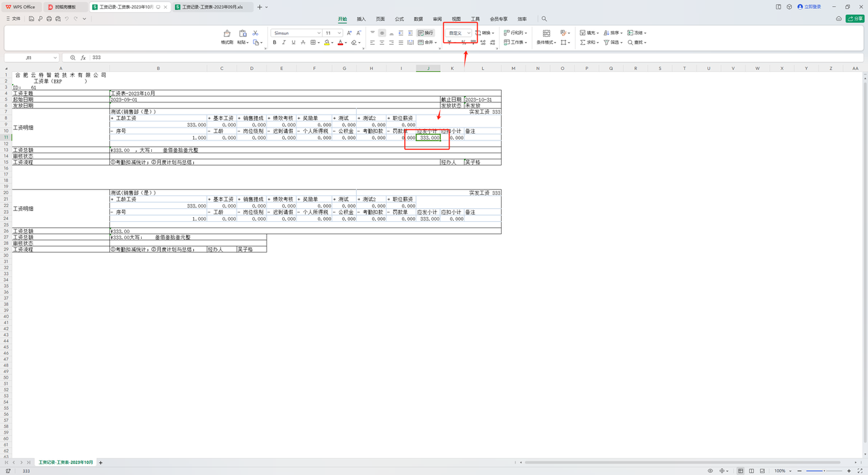Click the Freeze panes (冻结) button

pos(637,33)
